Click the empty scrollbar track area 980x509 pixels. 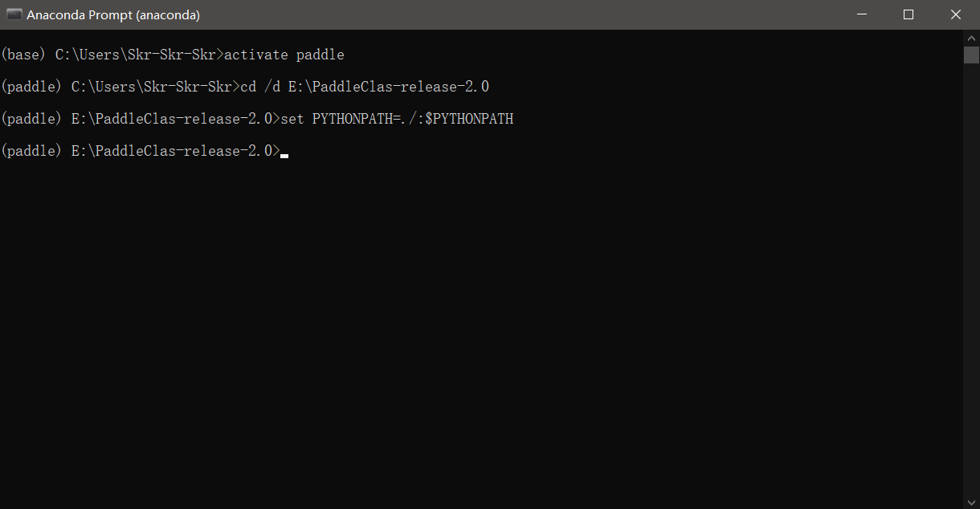[x=972, y=281]
